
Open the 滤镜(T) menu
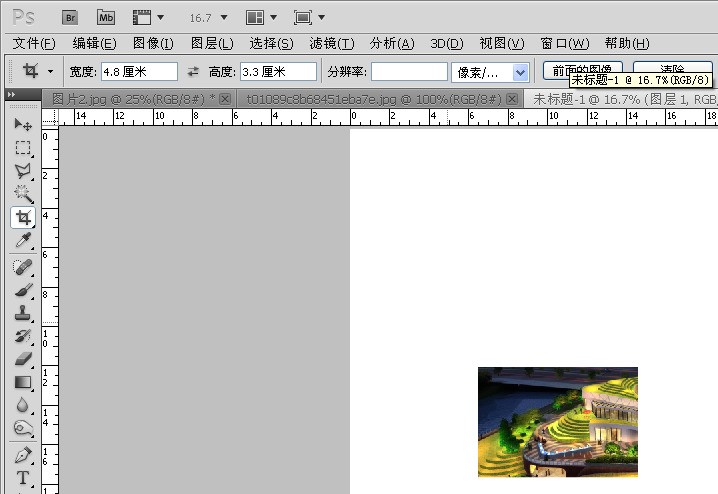(332, 43)
